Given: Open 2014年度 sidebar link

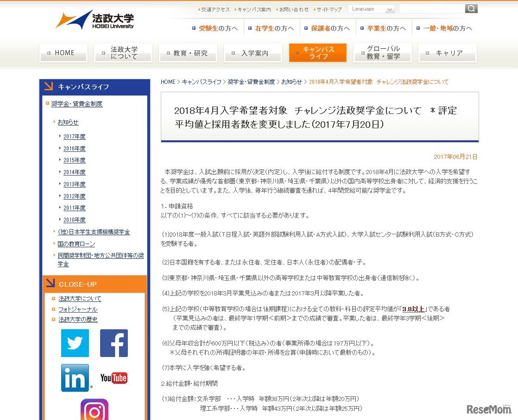Looking at the screenshot, I should click(74, 172).
